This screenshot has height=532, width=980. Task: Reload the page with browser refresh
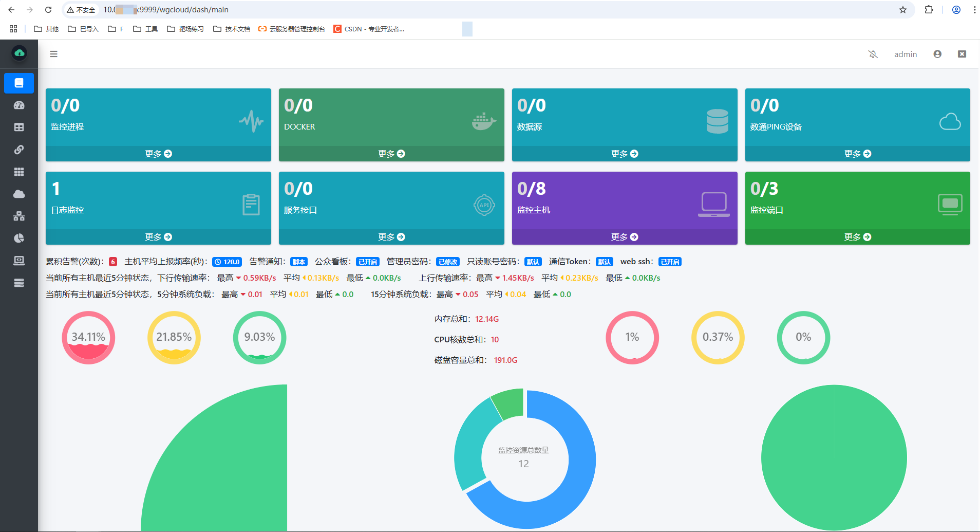point(48,10)
